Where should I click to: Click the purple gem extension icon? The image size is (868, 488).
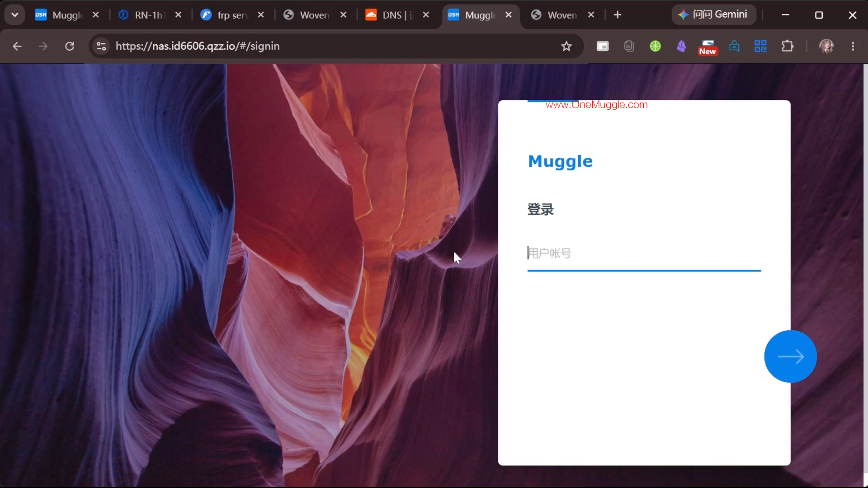coord(681,46)
